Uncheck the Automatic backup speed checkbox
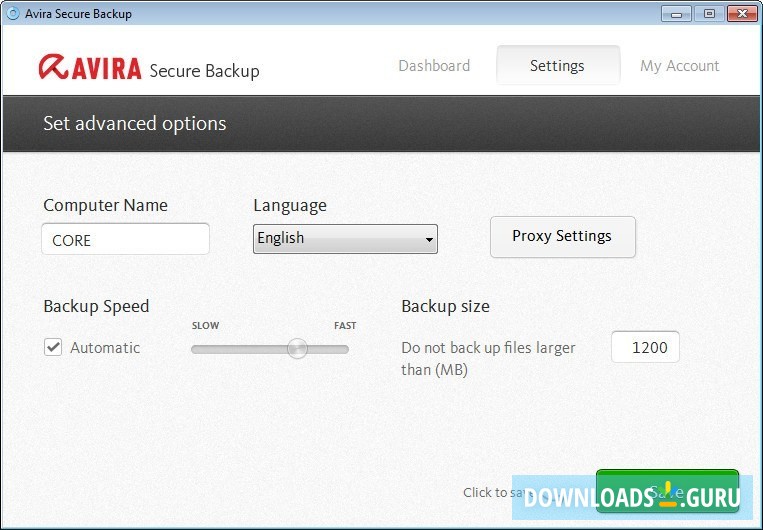 tap(53, 347)
